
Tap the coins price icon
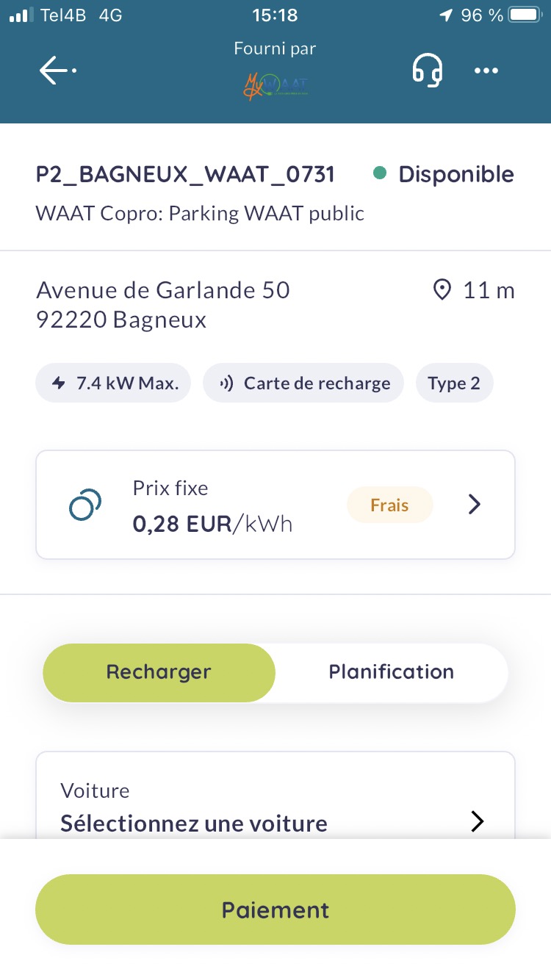coord(84,505)
